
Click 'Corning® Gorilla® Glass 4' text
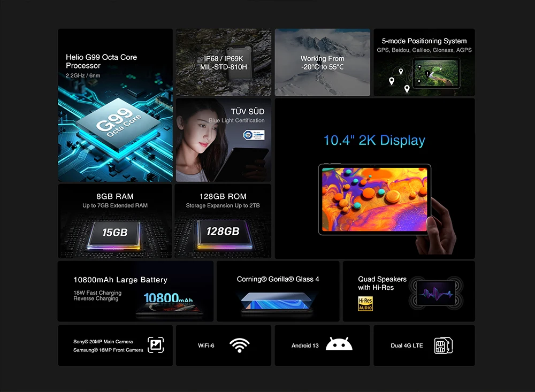point(278,279)
